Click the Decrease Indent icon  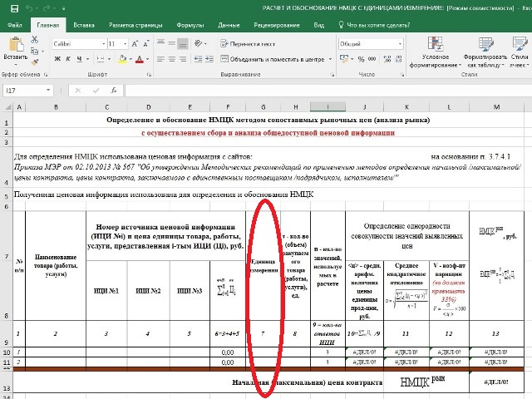(x=198, y=59)
